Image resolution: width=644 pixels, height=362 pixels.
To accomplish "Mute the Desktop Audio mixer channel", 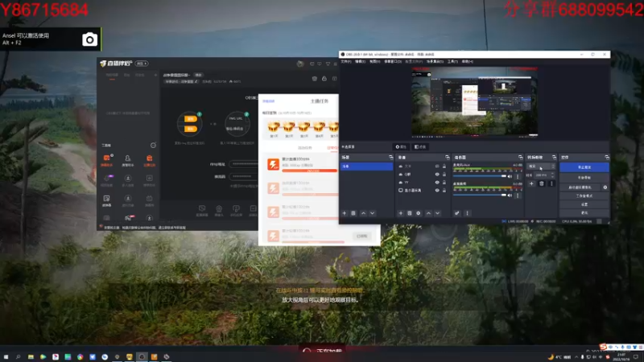I will click(510, 195).
